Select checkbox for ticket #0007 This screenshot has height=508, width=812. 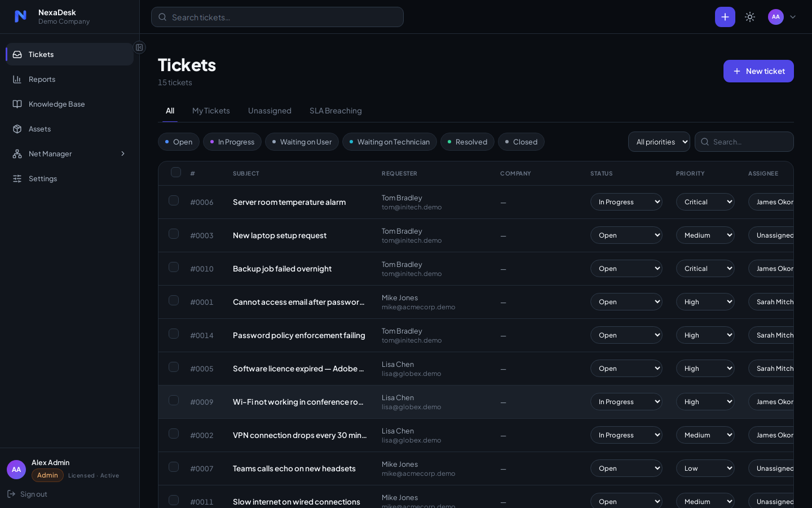tap(174, 467)
